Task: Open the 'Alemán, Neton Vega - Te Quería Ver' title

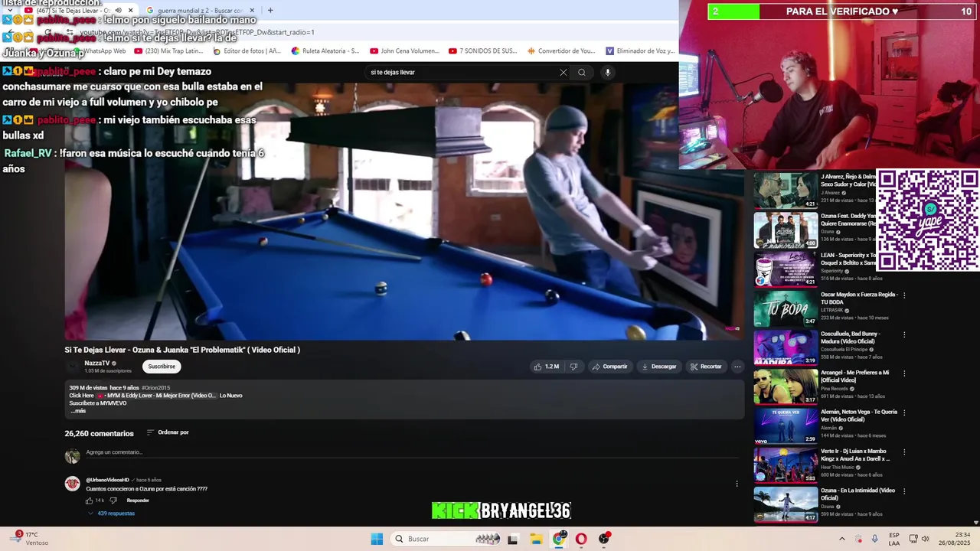Action: tap(859, 416)
